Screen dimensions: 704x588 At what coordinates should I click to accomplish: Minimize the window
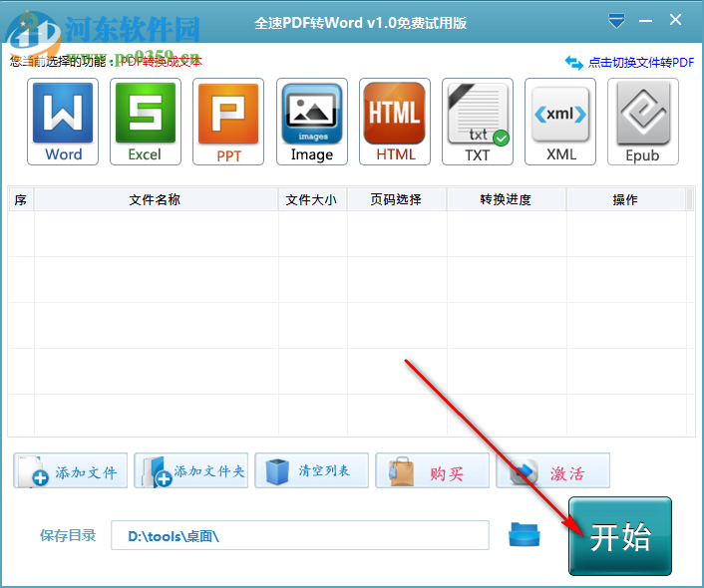645,21
